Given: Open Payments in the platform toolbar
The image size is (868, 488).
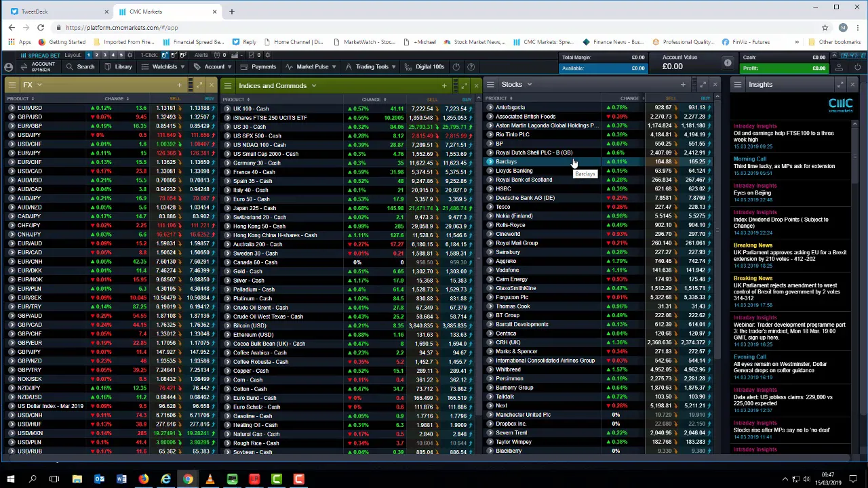Looking at the screenshot, I should click(x=258, y=66).
